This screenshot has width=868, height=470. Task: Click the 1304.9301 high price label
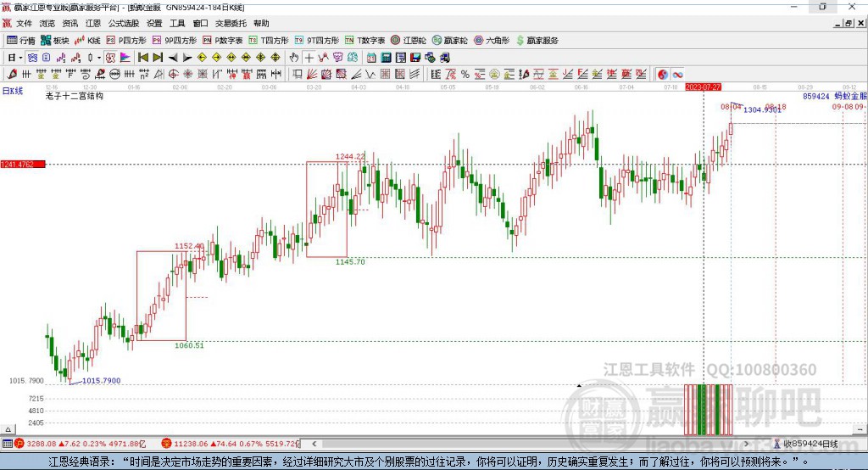pos(762,109)
